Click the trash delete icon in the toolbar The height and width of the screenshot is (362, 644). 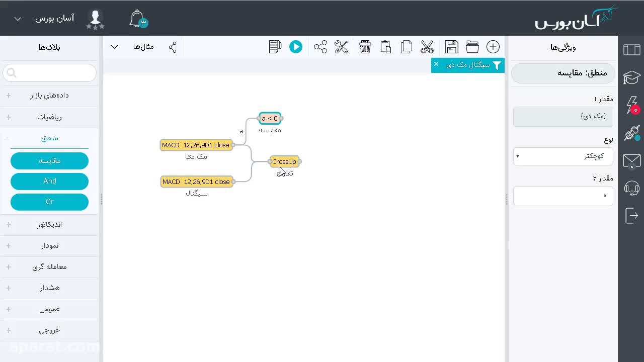tap(365, 47)
